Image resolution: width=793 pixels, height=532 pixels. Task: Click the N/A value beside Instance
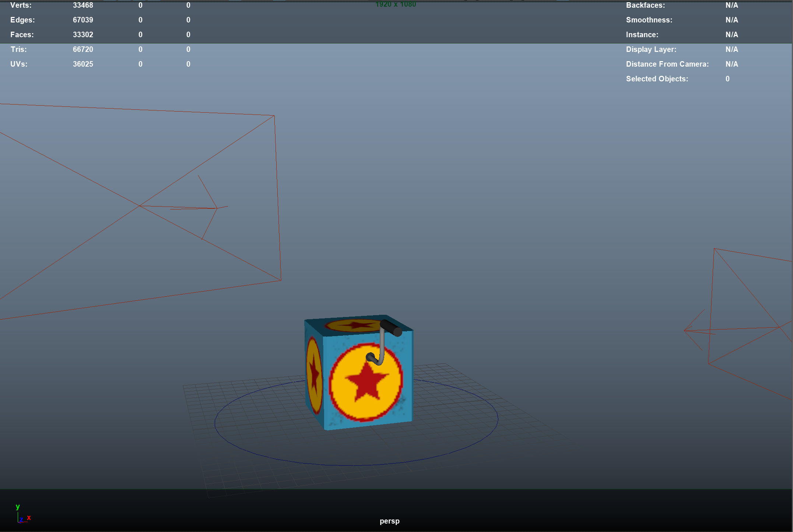(x=732, y=35)
